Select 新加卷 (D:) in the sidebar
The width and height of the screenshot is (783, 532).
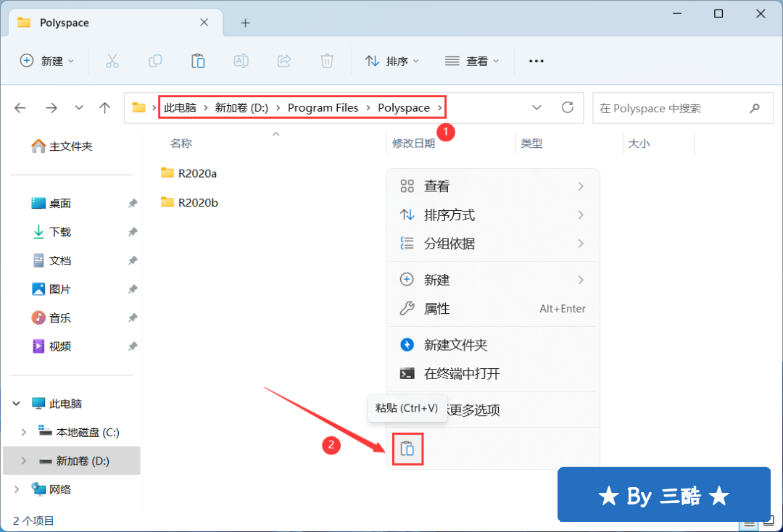(x=74, y=461)
